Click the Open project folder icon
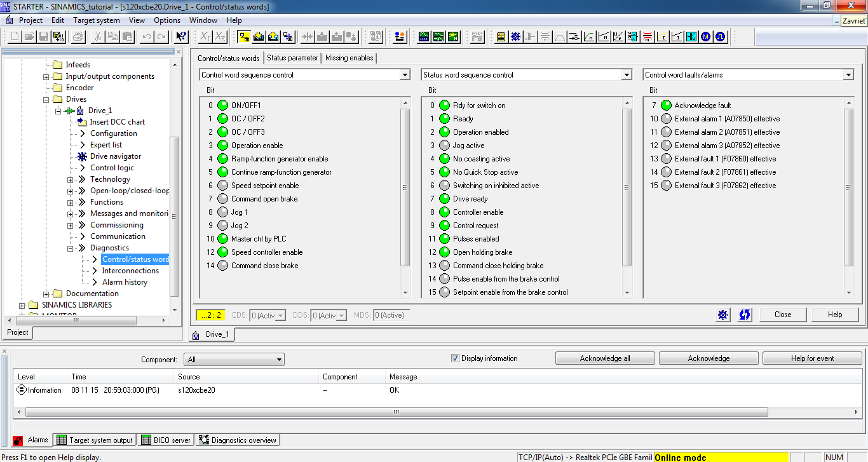 pyautogui.click(x=29, y=37)
